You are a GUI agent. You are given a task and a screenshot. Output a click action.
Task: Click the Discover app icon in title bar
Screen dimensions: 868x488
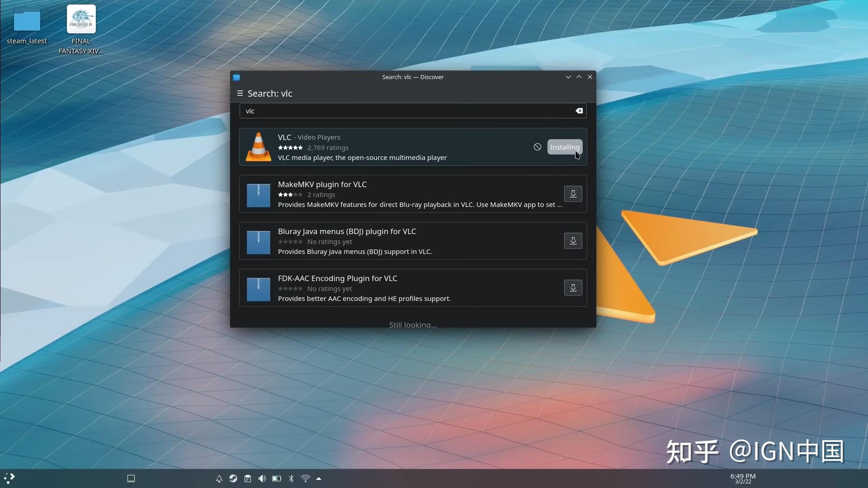[x=236, y=77]
